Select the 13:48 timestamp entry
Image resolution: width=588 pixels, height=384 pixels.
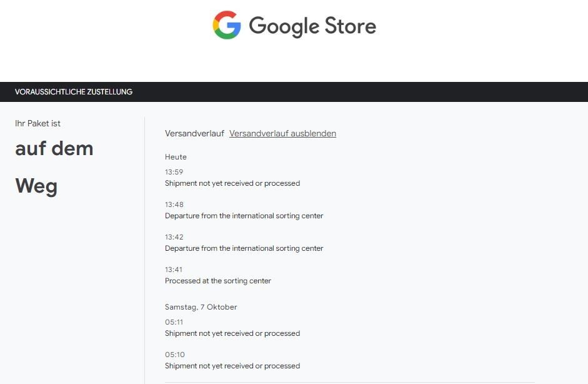pyautogui.click(x=174, y=205)
